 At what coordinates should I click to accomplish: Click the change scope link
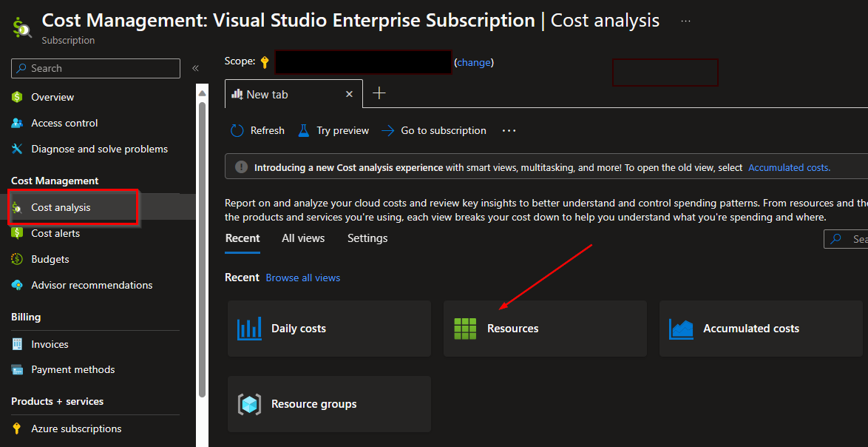(x=474, y=62)
